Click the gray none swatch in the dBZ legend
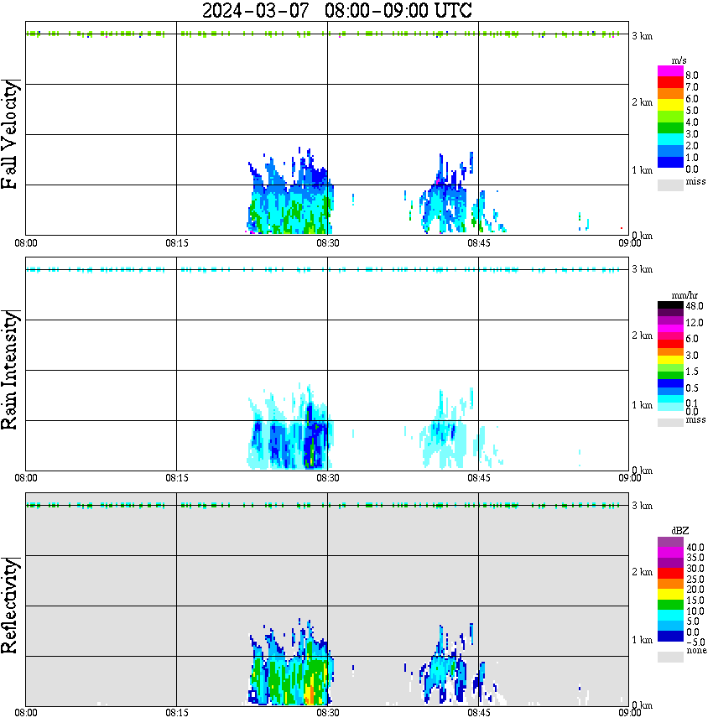 click(670, 657)
